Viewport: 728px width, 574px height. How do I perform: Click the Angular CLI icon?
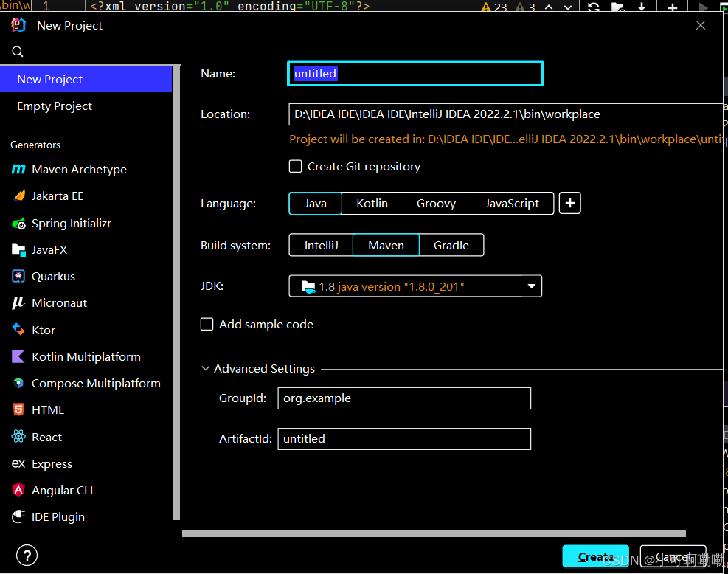[18, 490]
